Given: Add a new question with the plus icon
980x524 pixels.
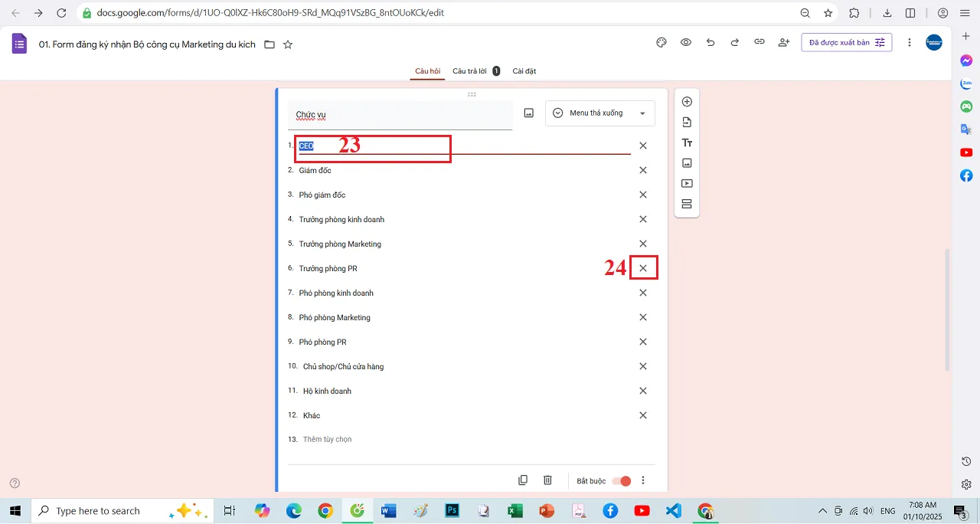Looking at the screenshot, I should [687, 100].
